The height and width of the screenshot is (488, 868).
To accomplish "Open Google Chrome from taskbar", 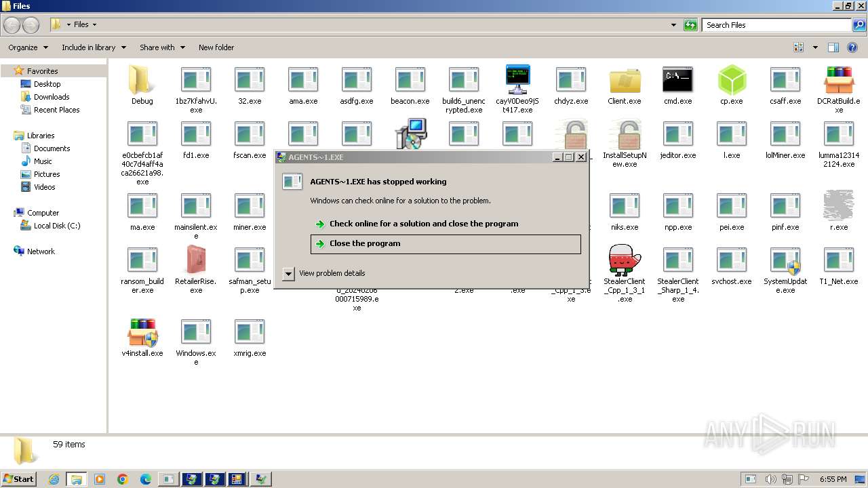I will pos(123,479).
